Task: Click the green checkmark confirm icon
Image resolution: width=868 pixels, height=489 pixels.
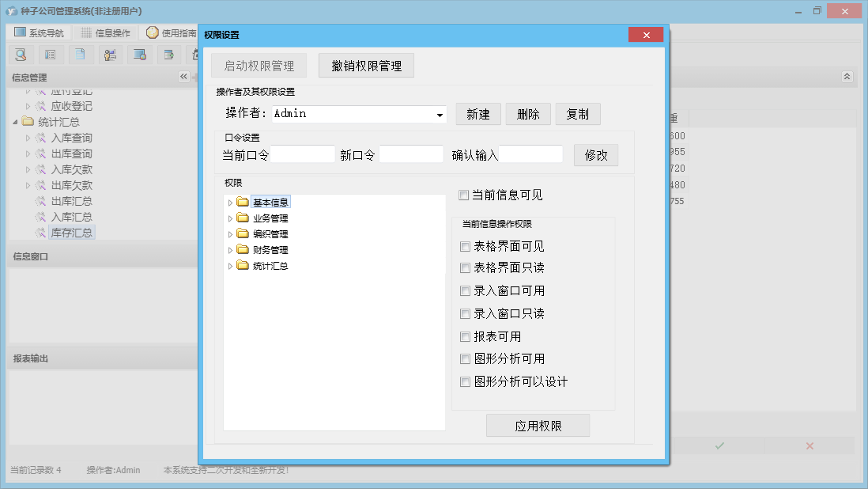Action: pos(719,445)
